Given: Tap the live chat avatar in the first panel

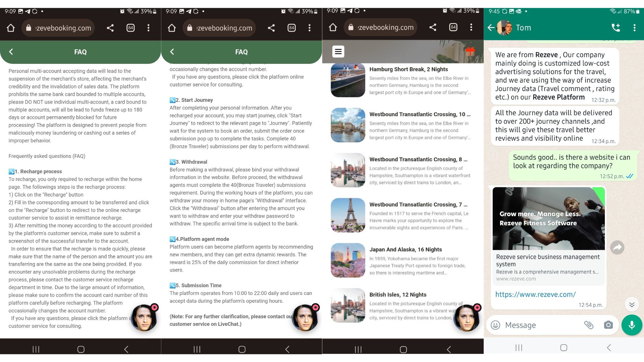Looking at the screenshot, I should pos(145,317).
